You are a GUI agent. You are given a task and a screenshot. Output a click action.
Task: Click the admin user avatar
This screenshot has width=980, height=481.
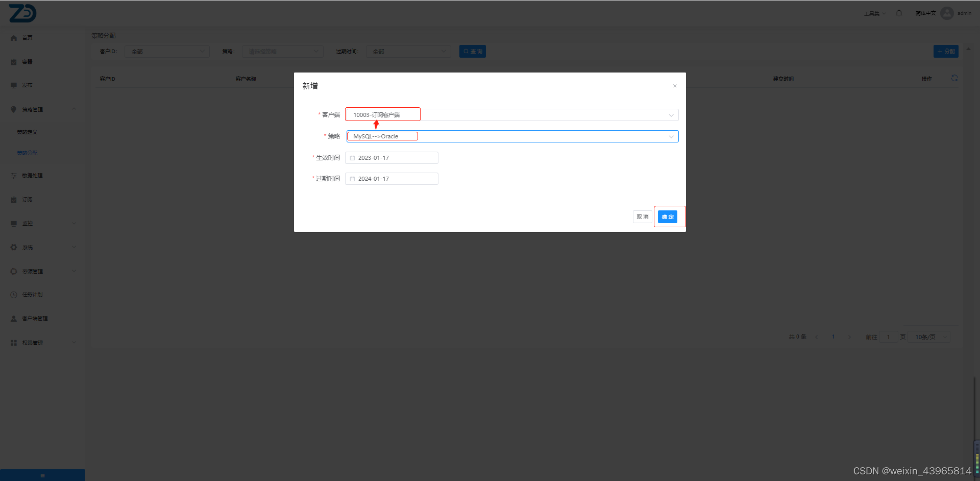coord(947,13)
